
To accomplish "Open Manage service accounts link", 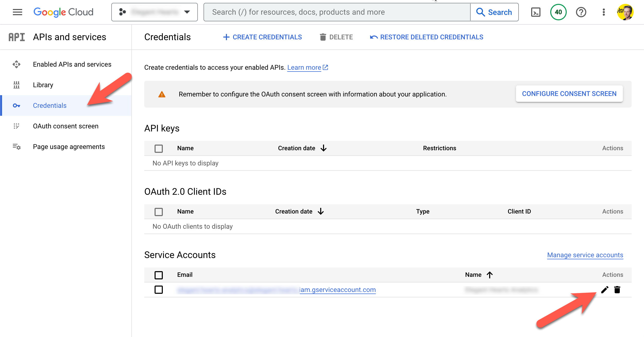I will tap(585, 255).
